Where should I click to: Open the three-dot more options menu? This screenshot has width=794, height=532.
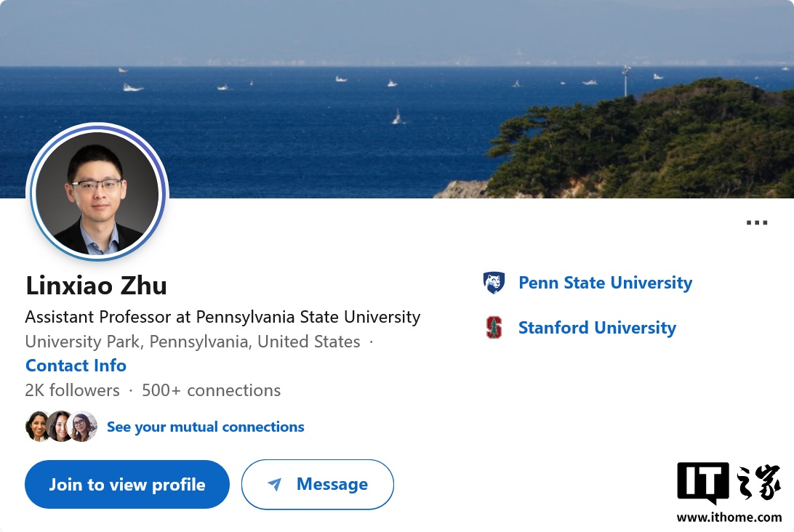click(757, 223)
